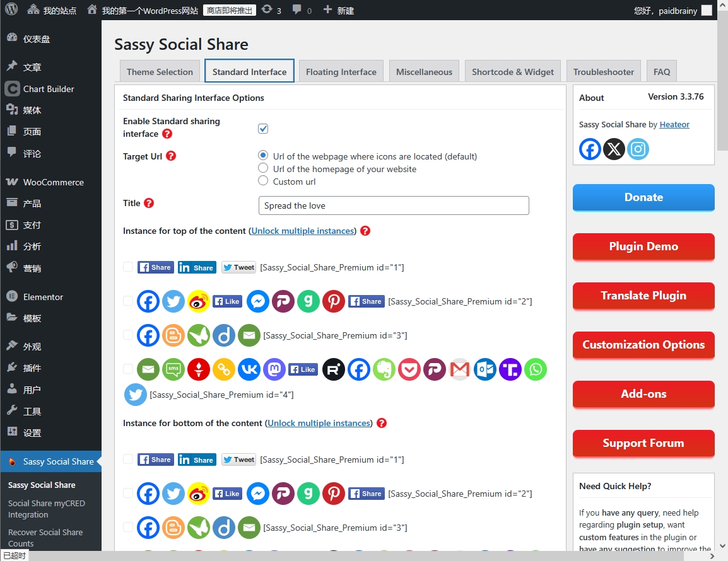Check bottom instance Premium id="1" checkbox
Screen dimensions: 728x561
pyautogui.click(x=128, y=458)
